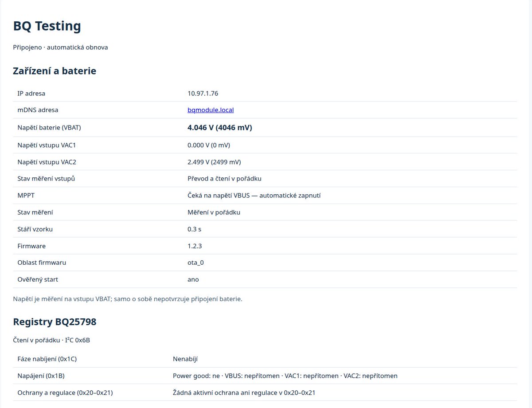Viewport: 532px width, 408px height.
Task: Click the battery voltage 4.046 V reading
Action: point(219,127)
